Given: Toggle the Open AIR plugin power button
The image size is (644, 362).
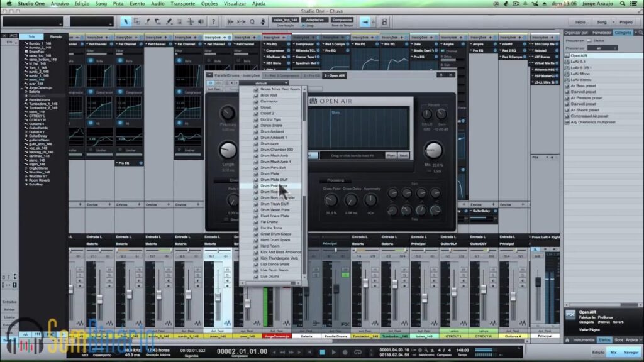Looking at the screenshot, I should click(x=211, y=83).
